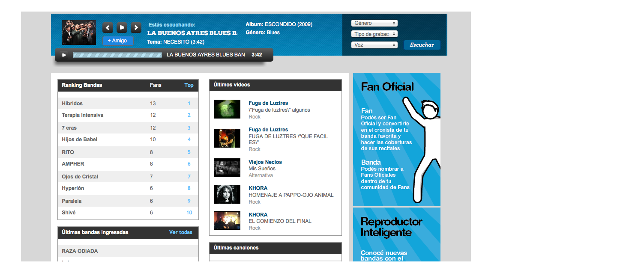The image size is (644, 273).
Task: Click the Escuchar button
Action: point(422,45)
